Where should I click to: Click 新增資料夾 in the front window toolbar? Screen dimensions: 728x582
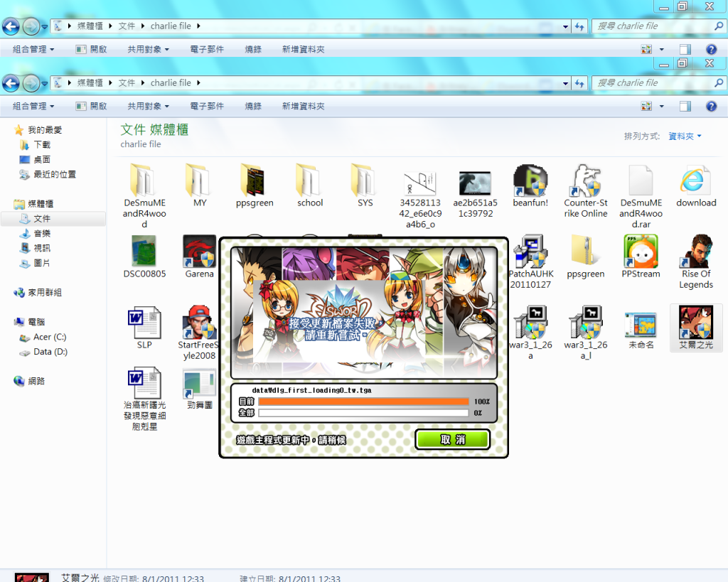pyautogui.click(x=303, y=107)
